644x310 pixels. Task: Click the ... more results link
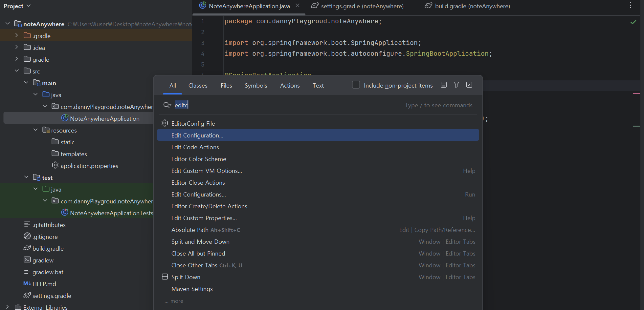[174, 301]
